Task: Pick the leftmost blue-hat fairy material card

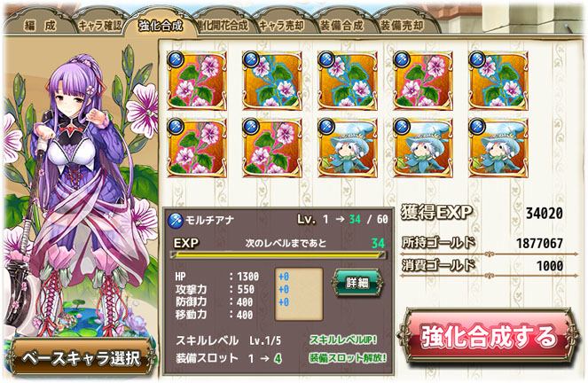Action: 348,148
